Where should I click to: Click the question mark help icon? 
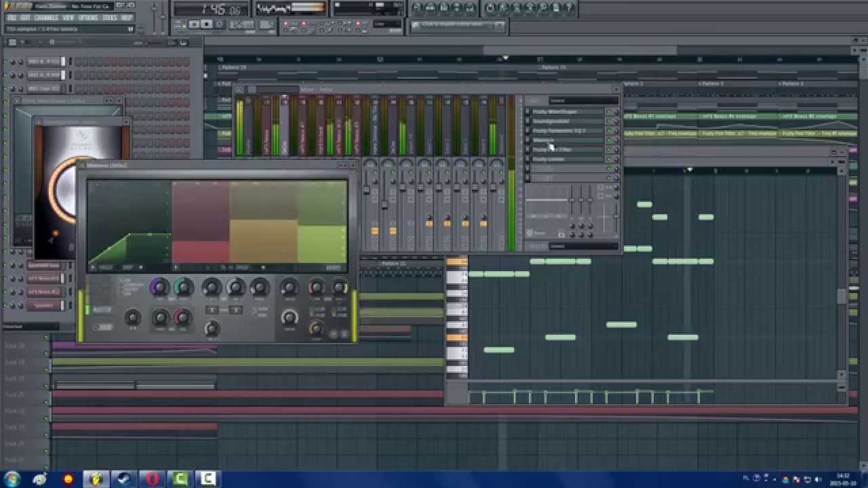(x=570, y=8)
